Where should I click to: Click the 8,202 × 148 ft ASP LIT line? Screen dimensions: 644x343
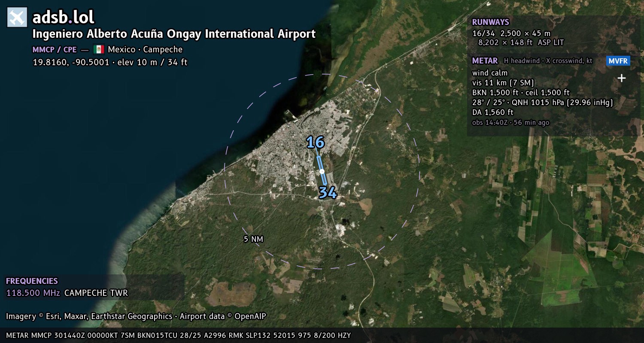(x=521, y=42)
